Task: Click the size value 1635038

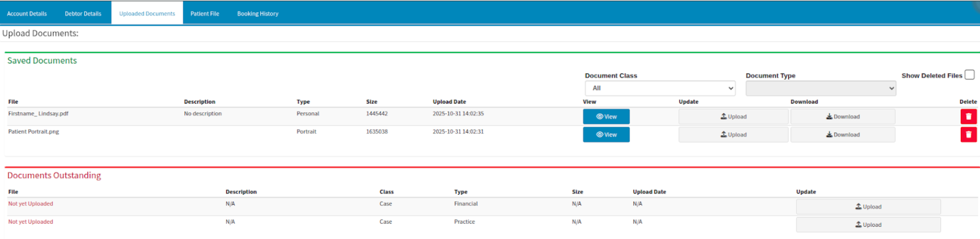Action: tap(377, 131)
